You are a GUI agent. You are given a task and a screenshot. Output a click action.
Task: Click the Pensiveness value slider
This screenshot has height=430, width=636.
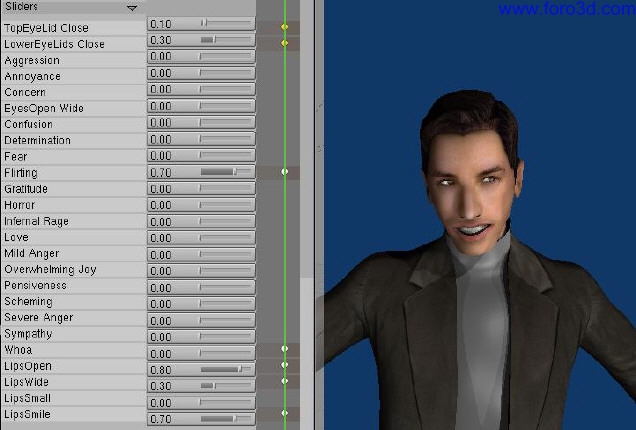(x=201, y=288)
